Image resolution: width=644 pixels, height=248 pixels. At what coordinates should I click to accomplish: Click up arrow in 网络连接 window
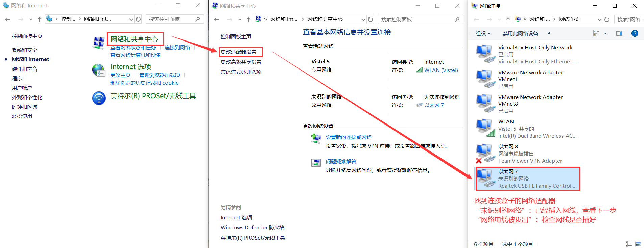click(x=508, y=20)
